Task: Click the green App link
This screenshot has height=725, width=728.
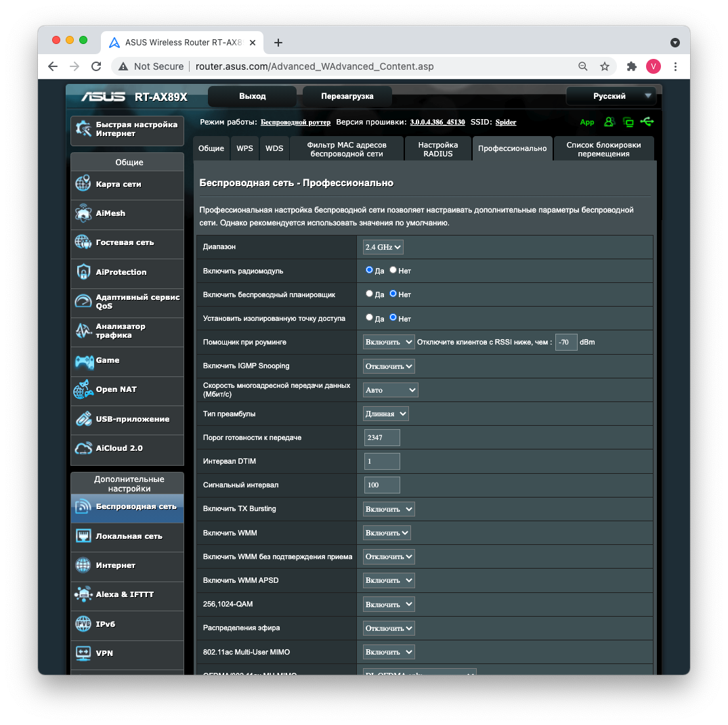Action: [587, 122]
